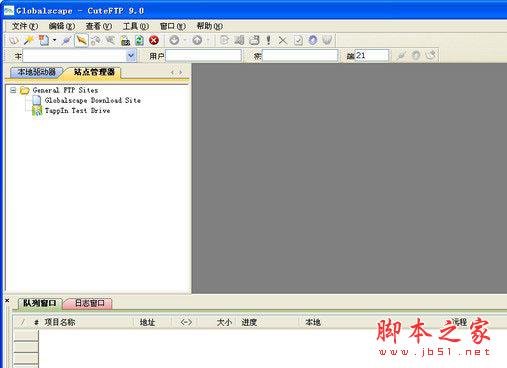Click the Edit document toolbar icon
Image resolution: width=507 pixels, height=368 pixels.
click(224, 41)
